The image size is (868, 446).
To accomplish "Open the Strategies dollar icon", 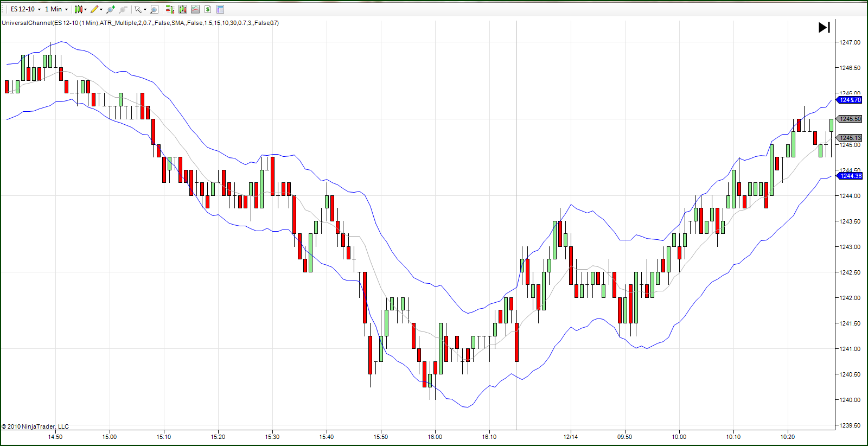I will (208, 9).
